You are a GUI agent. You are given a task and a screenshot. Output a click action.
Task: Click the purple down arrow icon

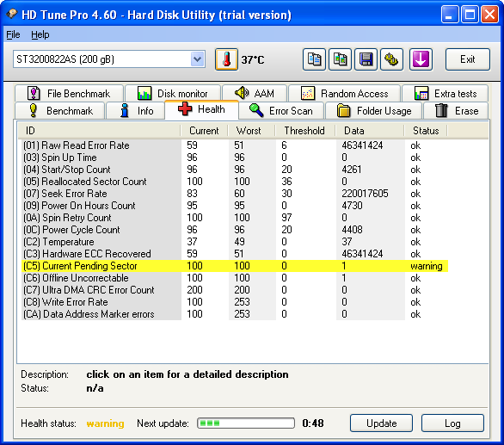click(x=421, y=59)
